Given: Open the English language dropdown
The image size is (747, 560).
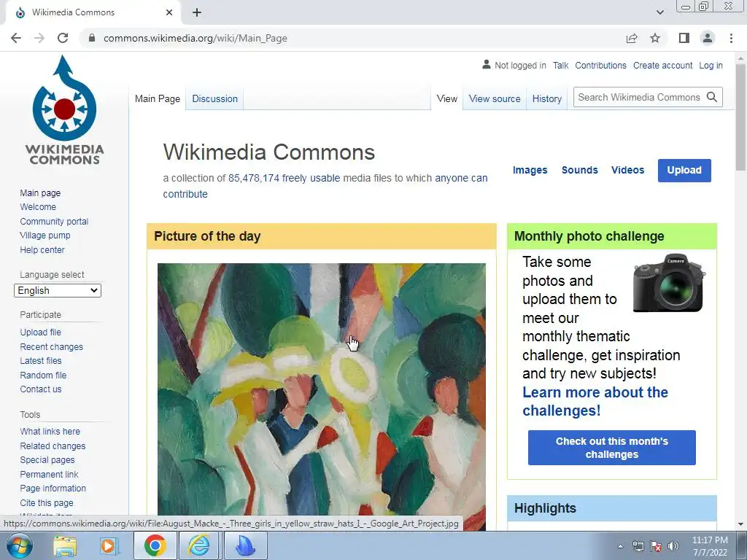Looking at the screenshot, I should coord(58,290).
